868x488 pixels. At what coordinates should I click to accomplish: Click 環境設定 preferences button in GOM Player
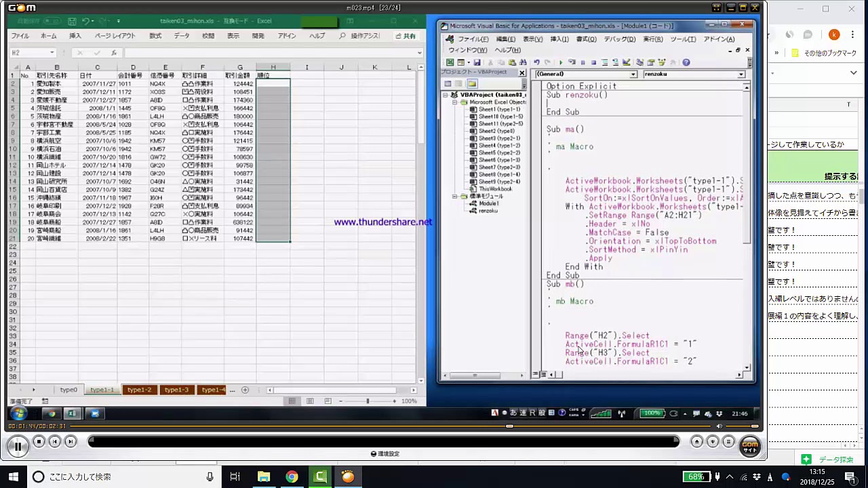pyautogui.click(x=384, y=454)
